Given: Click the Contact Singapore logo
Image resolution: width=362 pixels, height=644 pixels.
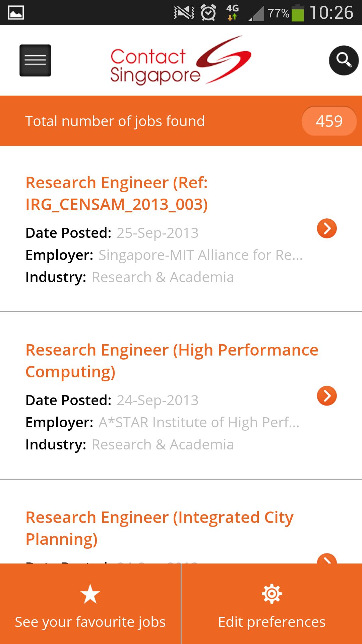Looking at the screenshot, I should click(x=180, y=60).
